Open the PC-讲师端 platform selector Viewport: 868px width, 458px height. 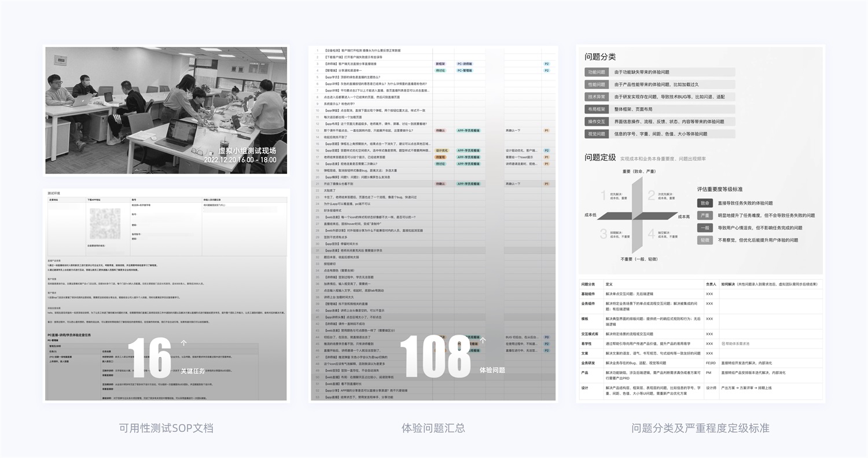466,64
